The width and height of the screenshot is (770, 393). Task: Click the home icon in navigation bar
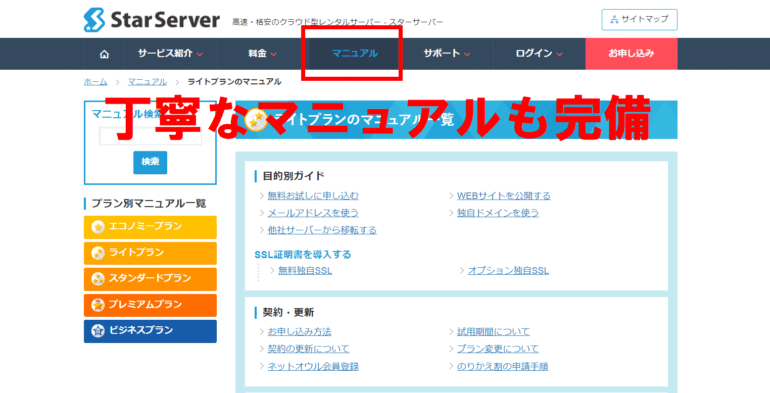[x=104, y=54]
